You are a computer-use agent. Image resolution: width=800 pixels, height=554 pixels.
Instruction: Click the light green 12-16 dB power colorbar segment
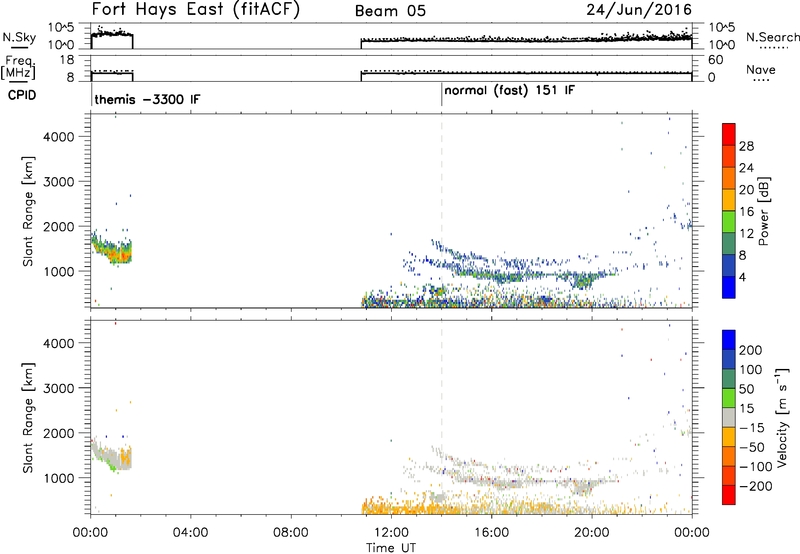point(729,222)
